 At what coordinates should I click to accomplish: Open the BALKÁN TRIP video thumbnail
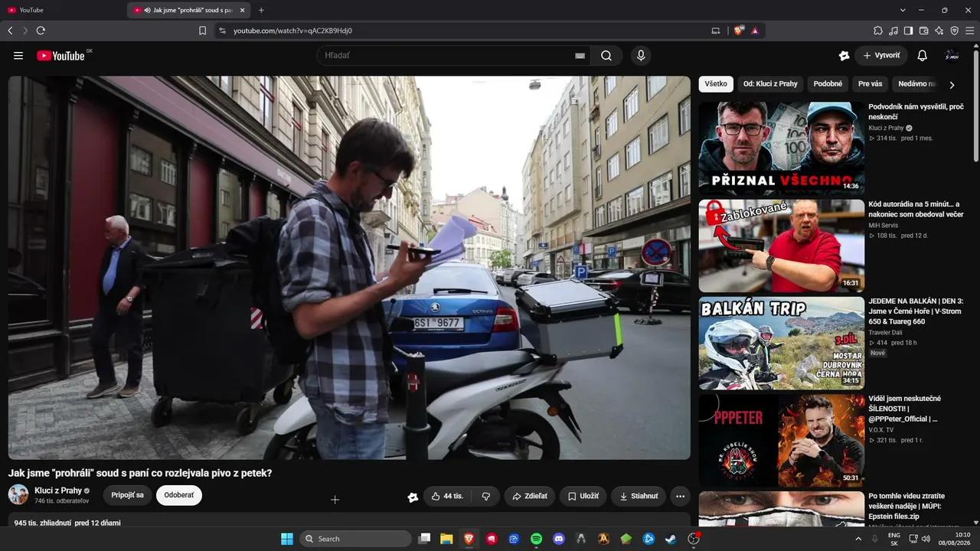[781, 344]
